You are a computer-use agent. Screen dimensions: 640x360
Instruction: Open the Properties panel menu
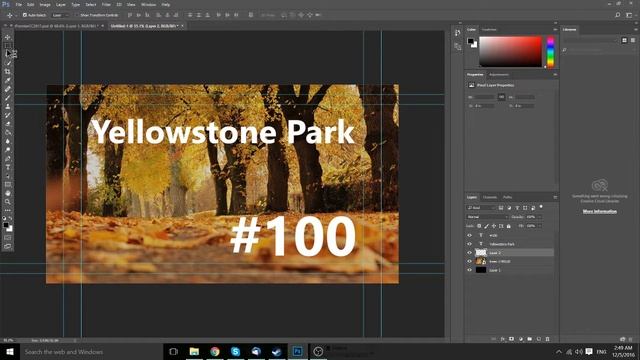[555, 75]
